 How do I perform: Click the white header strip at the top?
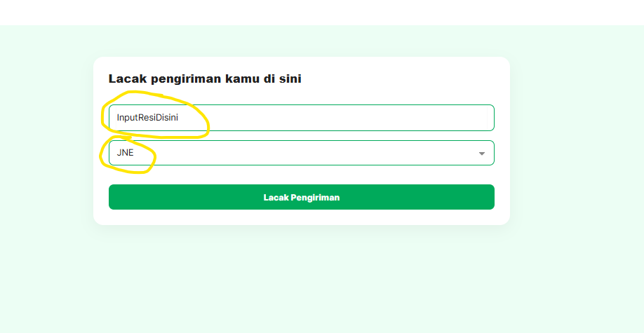(322, 12)
